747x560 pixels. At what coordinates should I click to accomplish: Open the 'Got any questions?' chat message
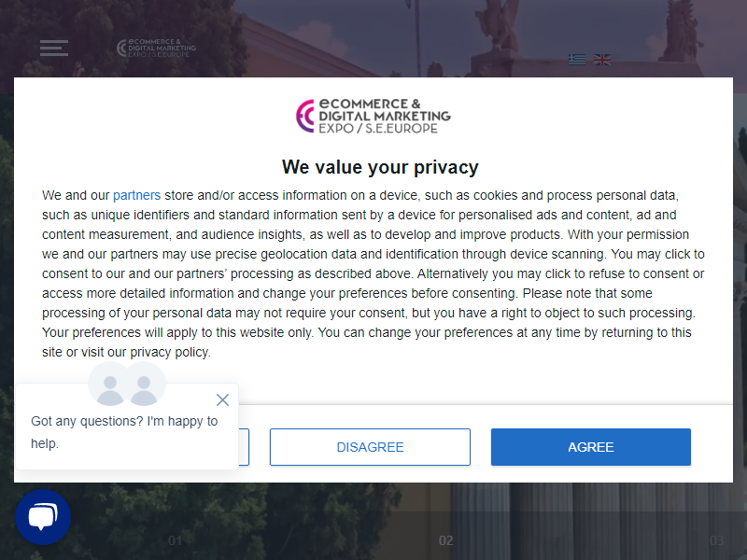coord(124,432)
